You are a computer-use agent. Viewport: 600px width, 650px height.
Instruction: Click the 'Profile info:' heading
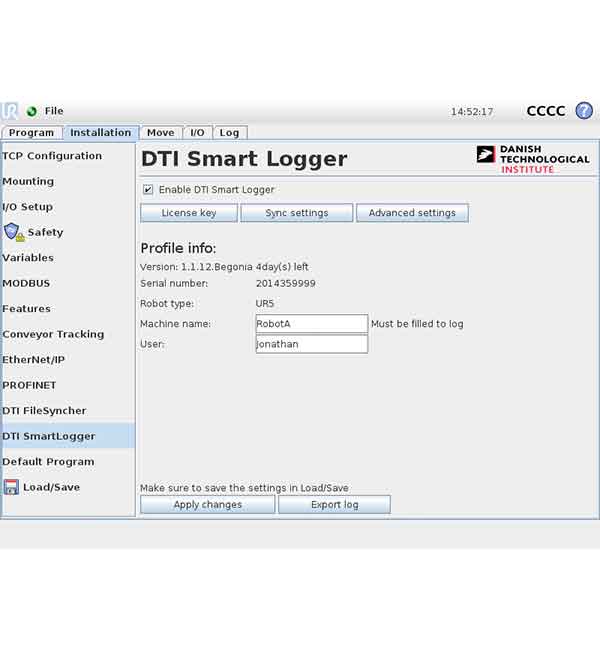[x=178, y=248]
